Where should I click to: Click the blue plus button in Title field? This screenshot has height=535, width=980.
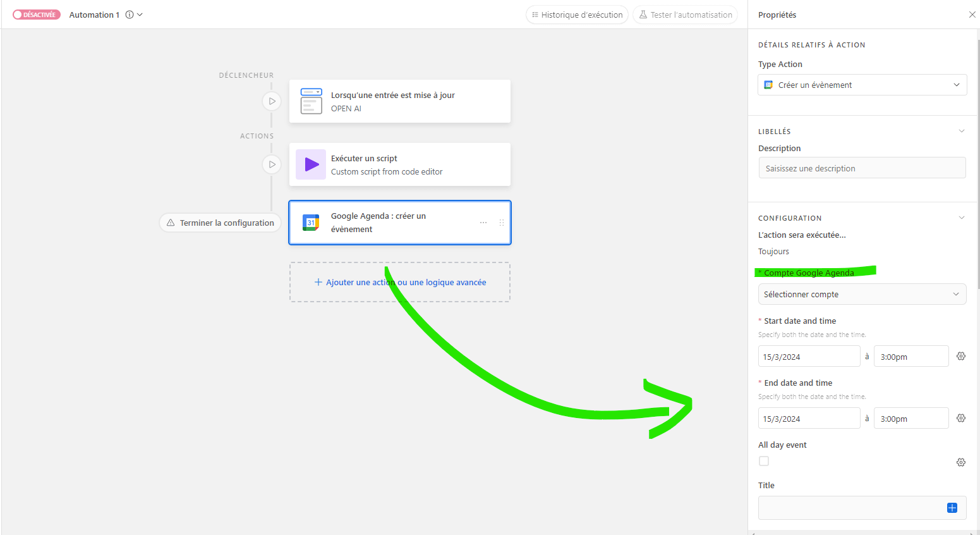coord(952,508)
